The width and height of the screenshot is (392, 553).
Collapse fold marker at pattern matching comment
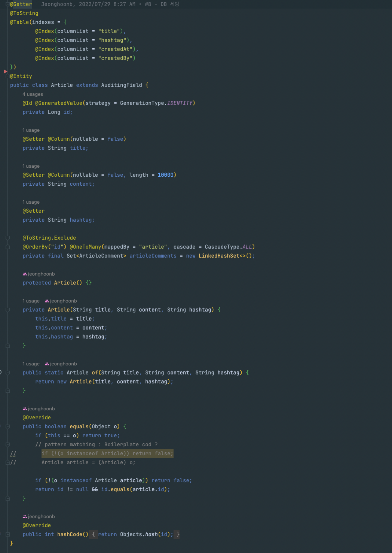pos(7,445)
